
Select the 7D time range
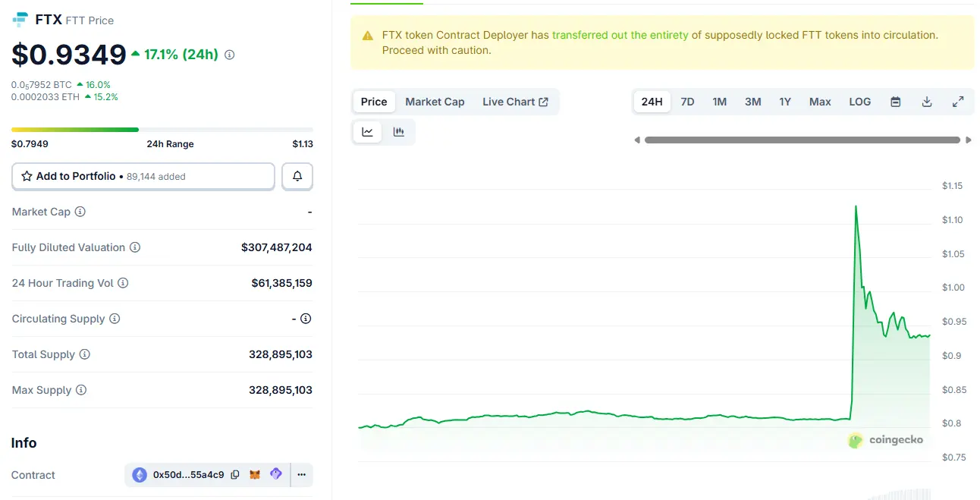[687, 102]
